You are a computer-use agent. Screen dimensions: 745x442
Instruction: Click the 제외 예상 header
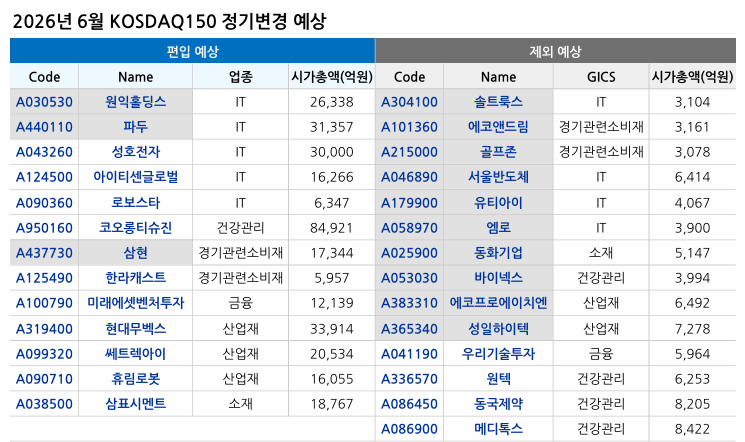[555, 51]
